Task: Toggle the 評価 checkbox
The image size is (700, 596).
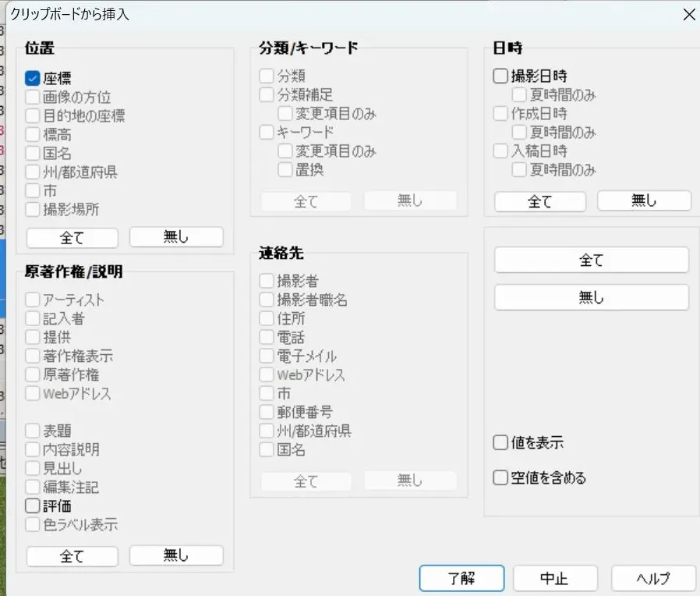Action: point(33,506)
